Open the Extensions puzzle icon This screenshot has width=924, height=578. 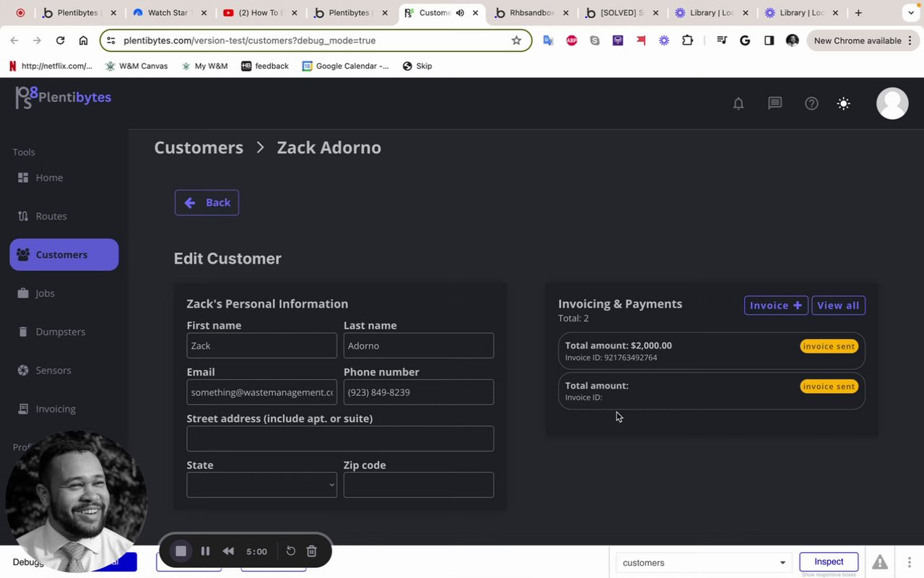coord(687,40)
